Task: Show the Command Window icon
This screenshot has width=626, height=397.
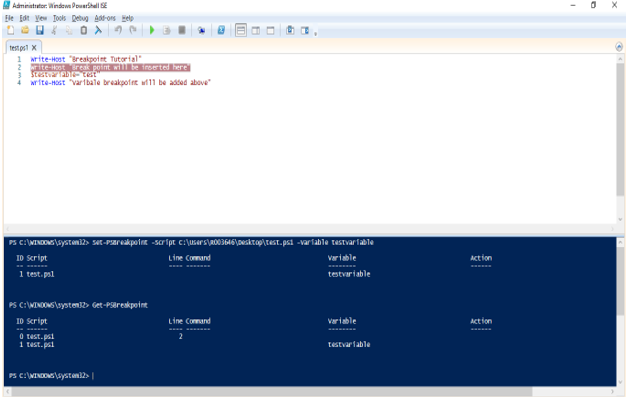Action: tap(290, 30)
